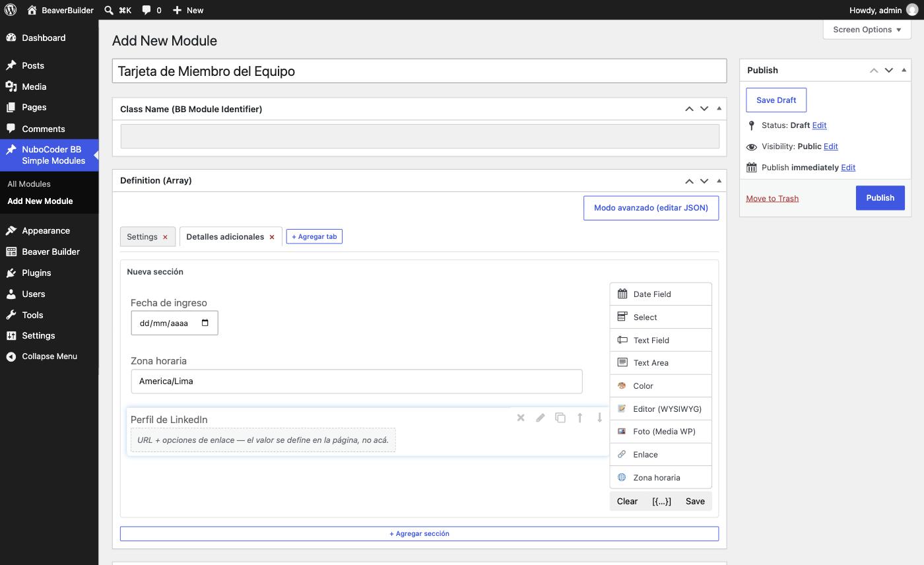Collapse the Definition (Array) panel

pyautogui.click(x=719, y=180)
